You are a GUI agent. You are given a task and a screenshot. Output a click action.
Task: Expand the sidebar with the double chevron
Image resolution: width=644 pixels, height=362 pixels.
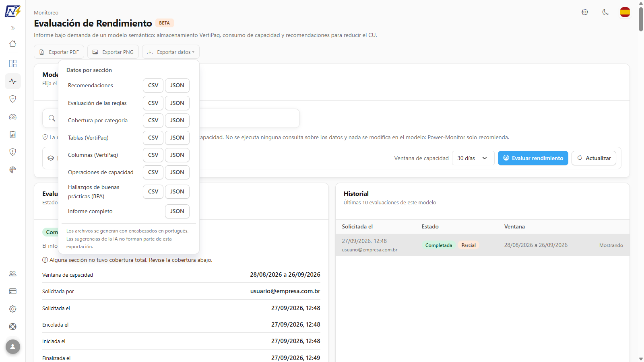pos(13,28)
